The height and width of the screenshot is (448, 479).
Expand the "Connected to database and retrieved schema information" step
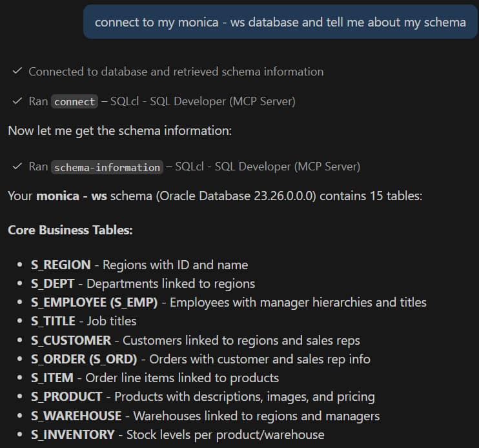tap(176, 72)
